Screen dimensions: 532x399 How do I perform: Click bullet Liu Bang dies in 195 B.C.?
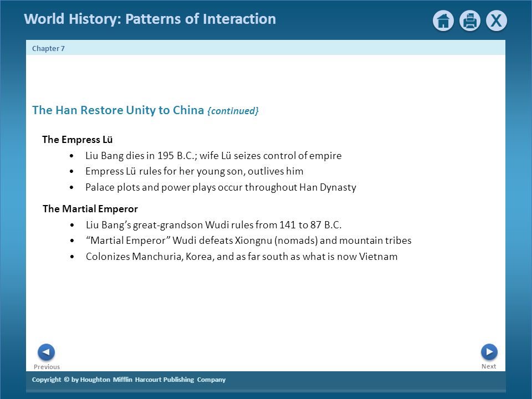(x=213, y=156)
